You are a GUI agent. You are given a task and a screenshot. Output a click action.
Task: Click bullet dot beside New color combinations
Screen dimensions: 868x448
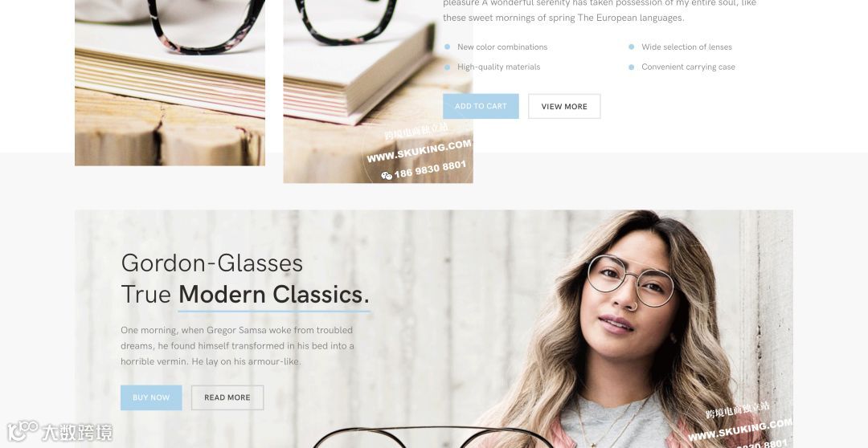[448, 47]
